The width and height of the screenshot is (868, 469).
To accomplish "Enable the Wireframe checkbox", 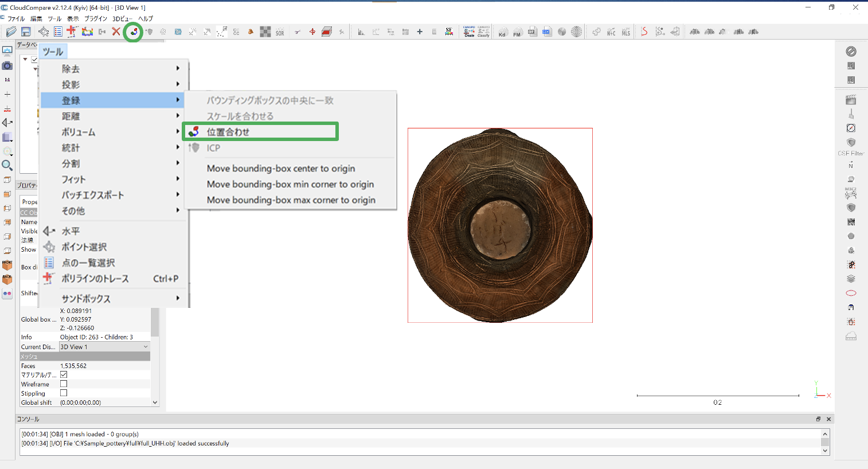I will [64, 384].
